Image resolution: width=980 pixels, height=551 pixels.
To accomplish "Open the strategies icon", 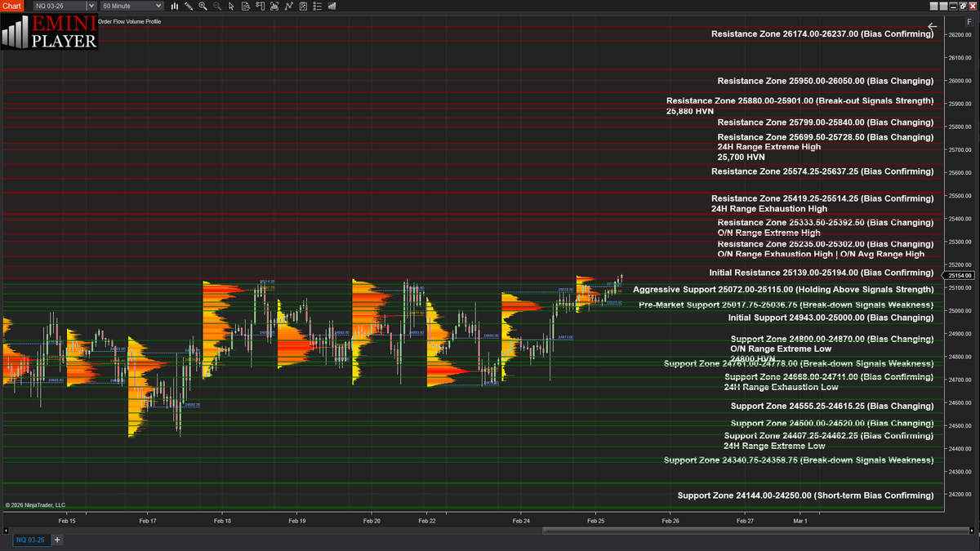I will pyautogui.click(x=303, y=6).
